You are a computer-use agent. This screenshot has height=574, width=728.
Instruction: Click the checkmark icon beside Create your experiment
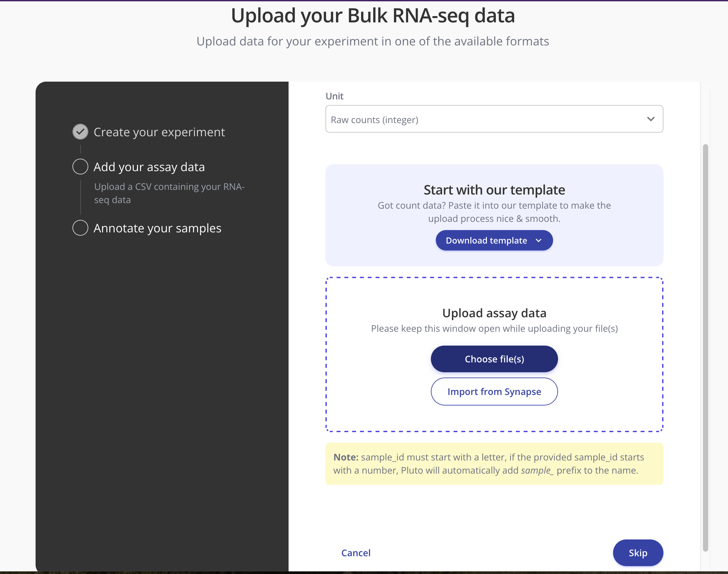pyautogui.click(x=80, y=131)
